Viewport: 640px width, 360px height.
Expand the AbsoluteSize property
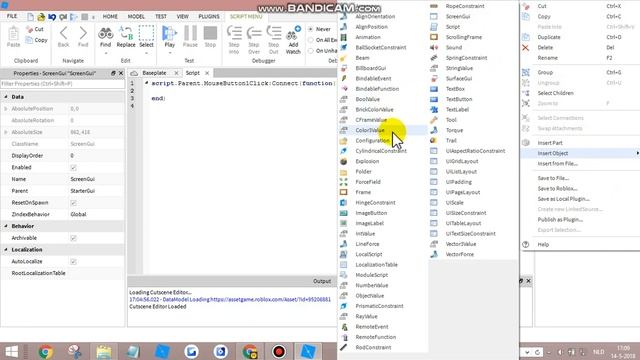coord(6,132)
